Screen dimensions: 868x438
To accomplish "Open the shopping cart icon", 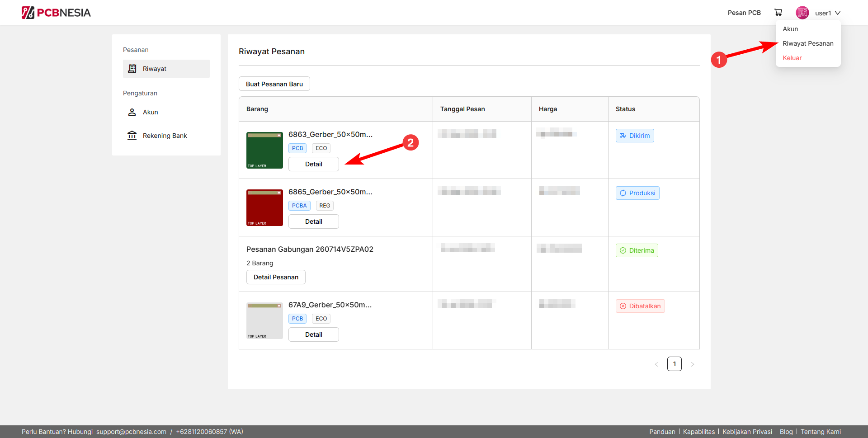I will point(778,13).
